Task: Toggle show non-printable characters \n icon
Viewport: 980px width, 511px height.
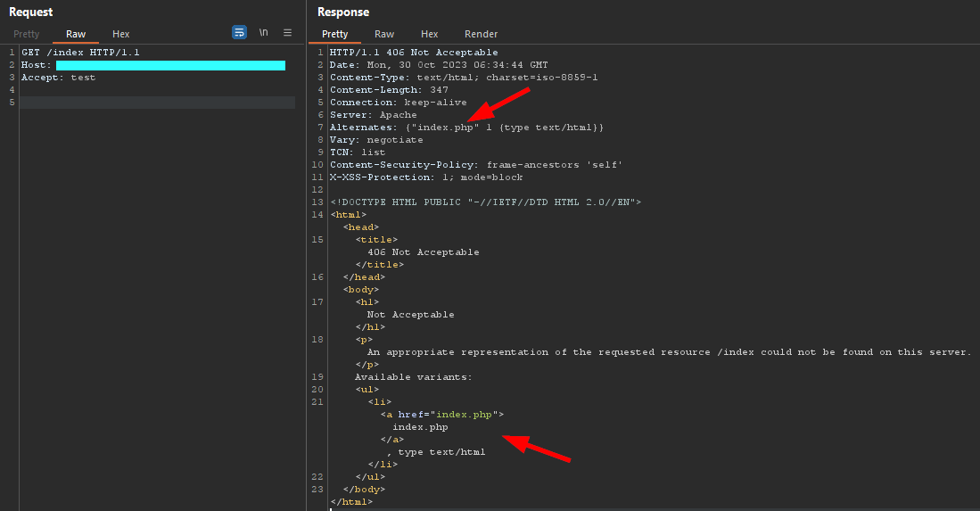Action: (264, 32)
